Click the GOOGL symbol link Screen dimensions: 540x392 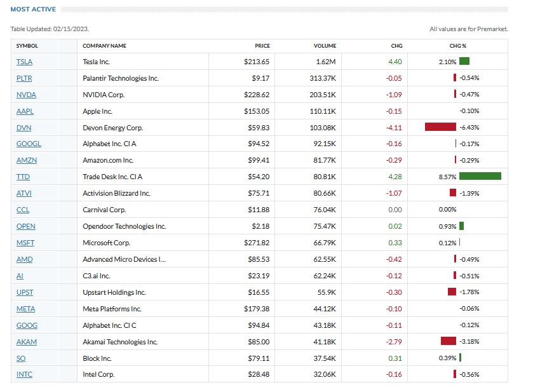29,144
